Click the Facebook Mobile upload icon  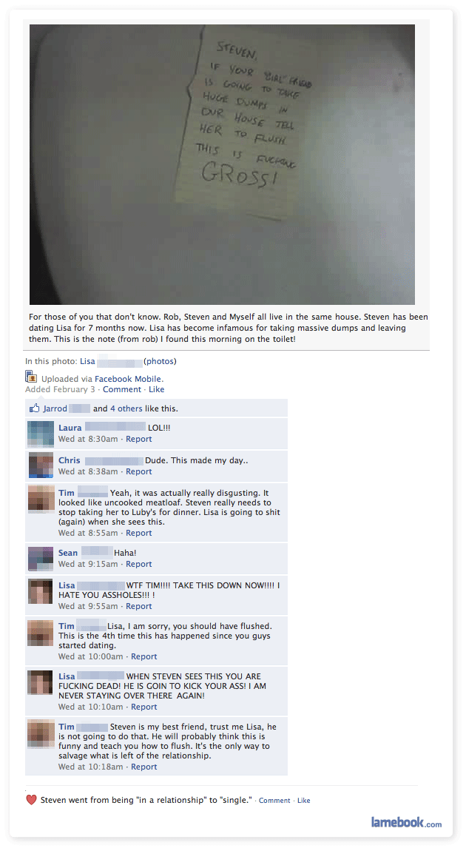coord(31,377)
